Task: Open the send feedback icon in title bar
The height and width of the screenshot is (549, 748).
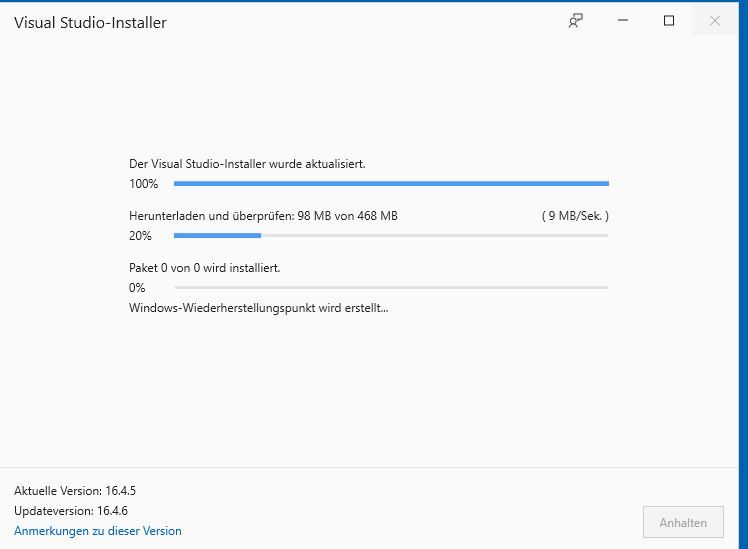Action: pyautogui.click(x=576, y=21)
